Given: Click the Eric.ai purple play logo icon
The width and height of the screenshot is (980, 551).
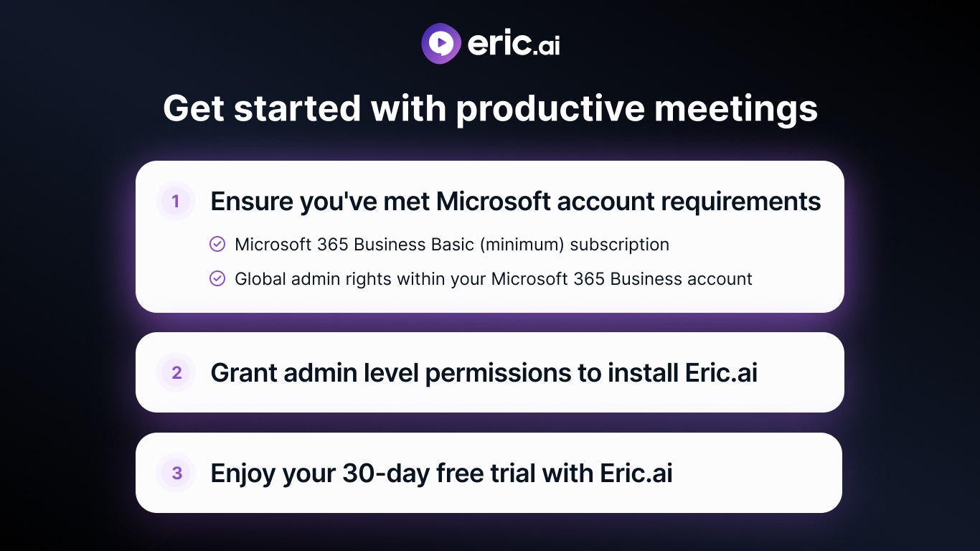Looking at the screenshot, I should 440,44.
